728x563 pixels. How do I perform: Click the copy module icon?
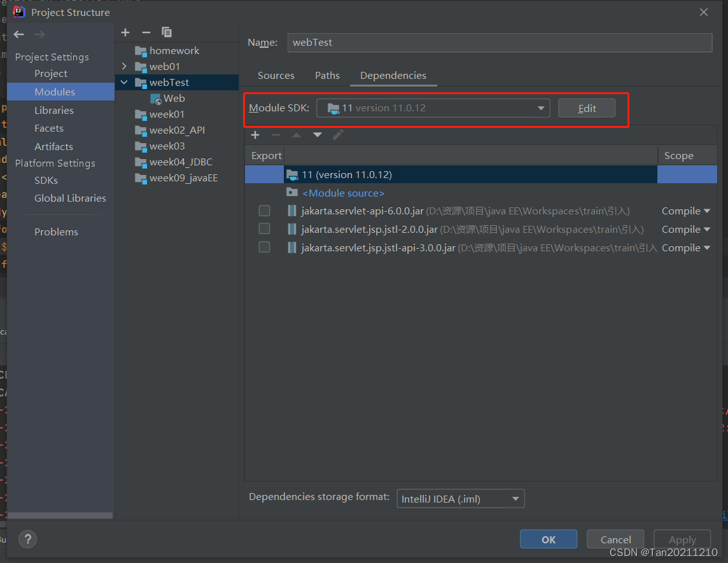click(166, 32)
